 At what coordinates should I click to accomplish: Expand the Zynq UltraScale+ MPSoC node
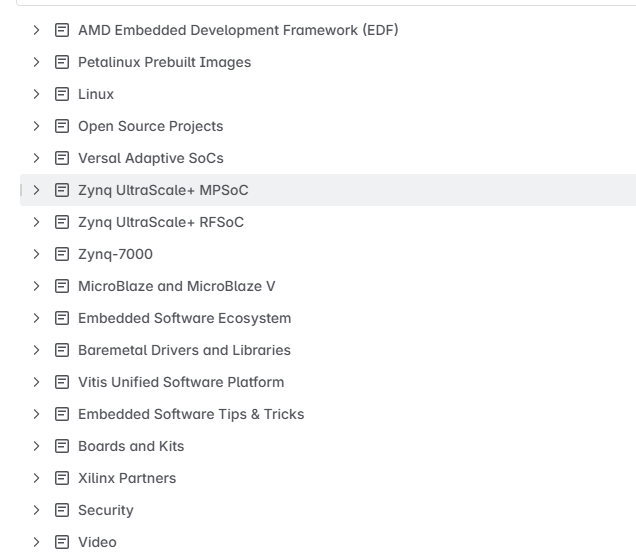36,190
